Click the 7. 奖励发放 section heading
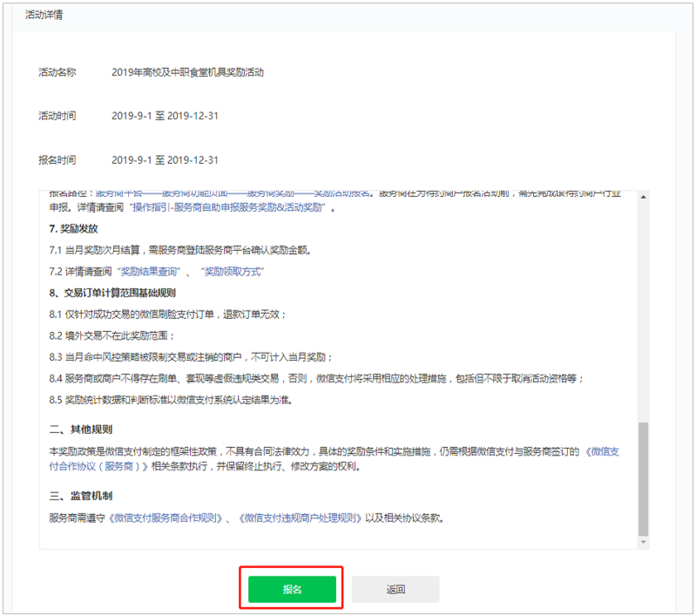The width and height of the screenshot is (696, 616). 73,229
